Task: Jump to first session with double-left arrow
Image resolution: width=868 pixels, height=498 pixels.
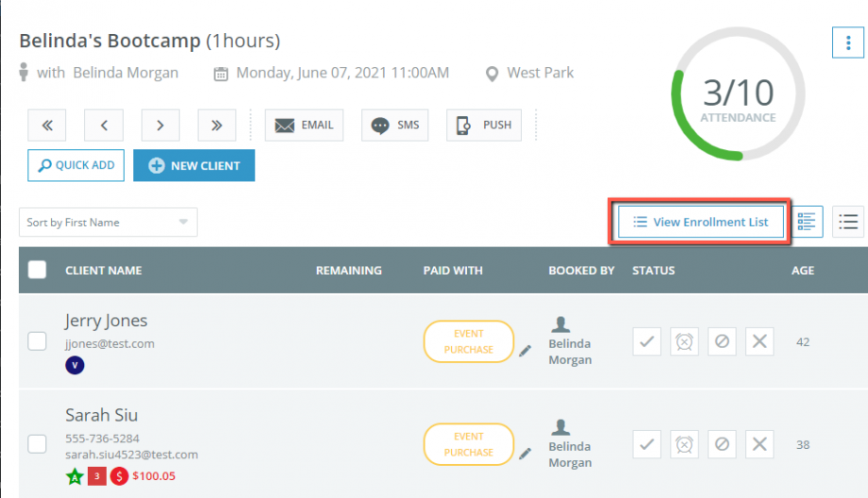Action: (x=47, y=125)
